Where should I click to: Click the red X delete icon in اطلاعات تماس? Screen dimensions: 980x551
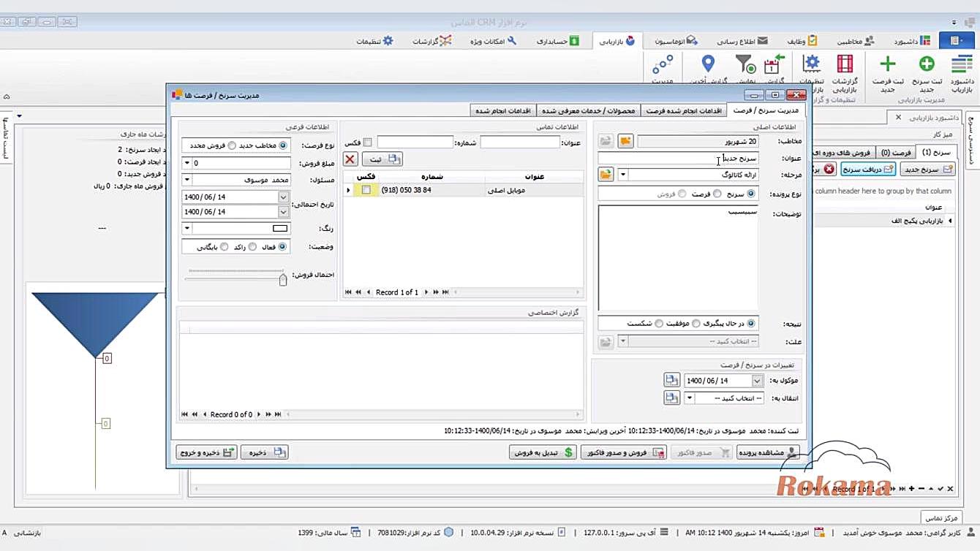pyautogui.click(x=350, y=159)
